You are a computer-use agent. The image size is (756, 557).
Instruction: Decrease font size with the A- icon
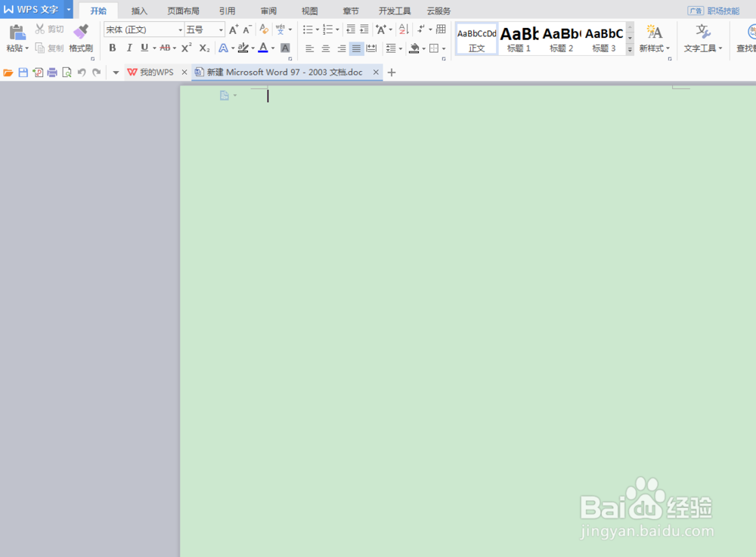pyautogui.click(x=247, y=29)
